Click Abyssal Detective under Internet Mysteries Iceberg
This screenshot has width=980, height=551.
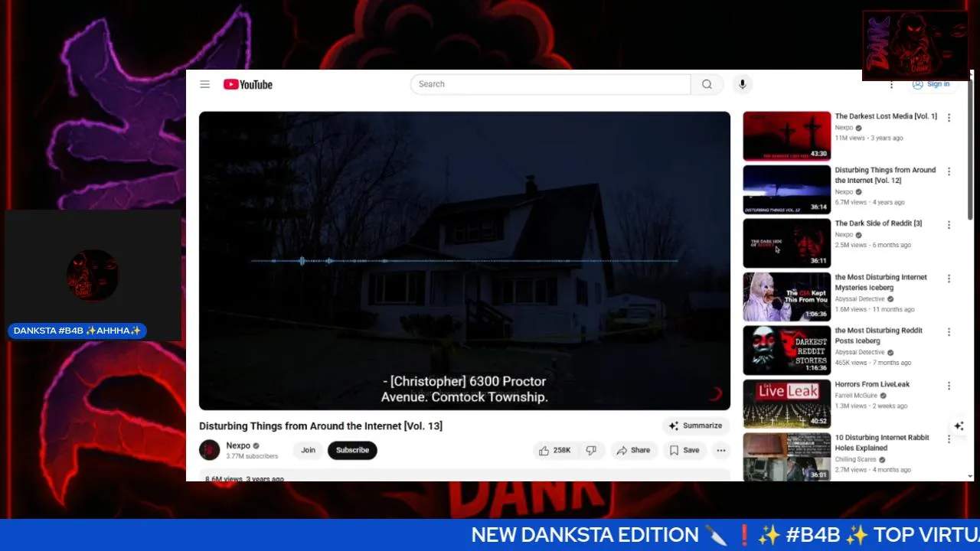[860, 299]
